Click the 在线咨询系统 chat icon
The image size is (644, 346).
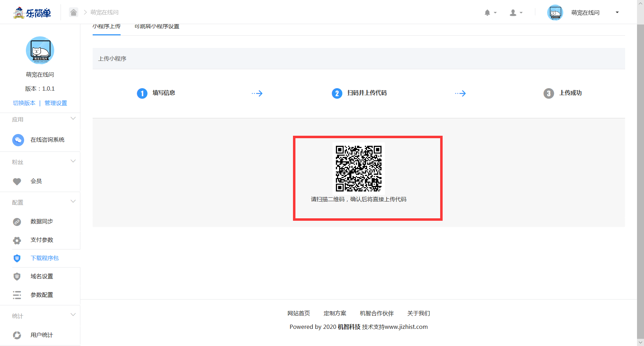[18, 140]
